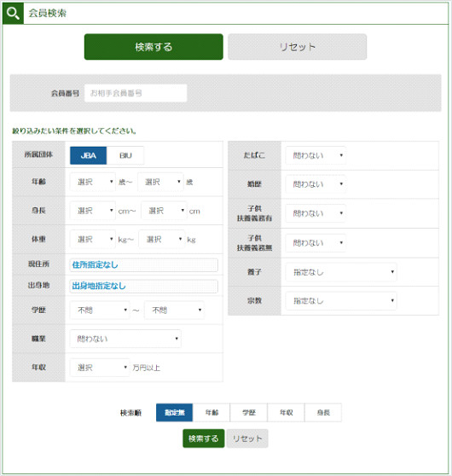Viewport: 452px width, 476px height.
Task: Sort results by 年齢 option
Action: coord(212,413)
